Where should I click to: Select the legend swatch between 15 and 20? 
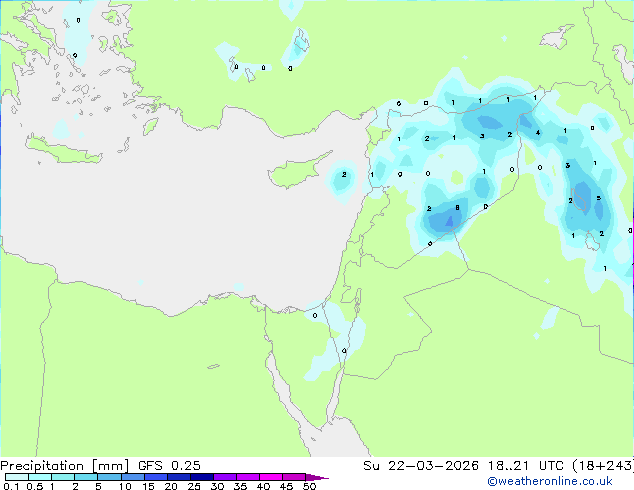(155, 477)
